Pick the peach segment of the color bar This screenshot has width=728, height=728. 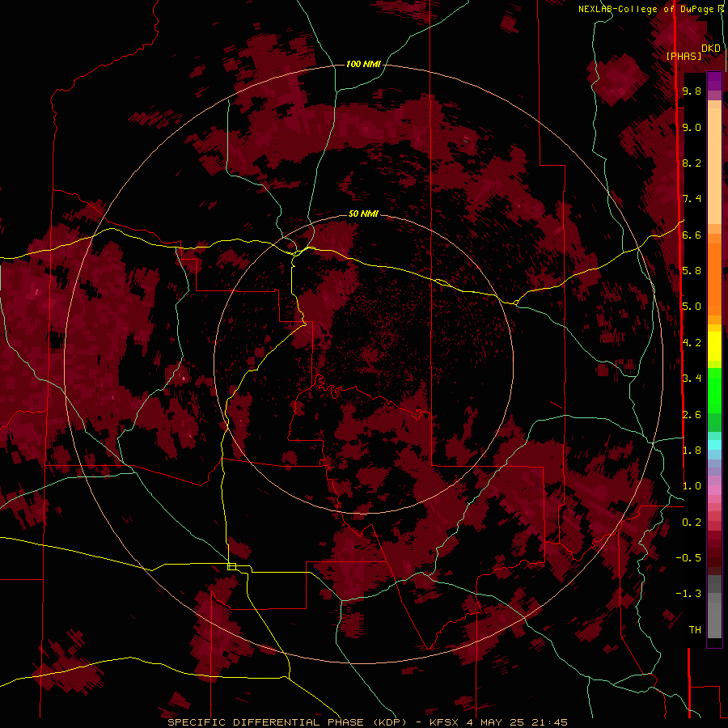click(714, 166)
